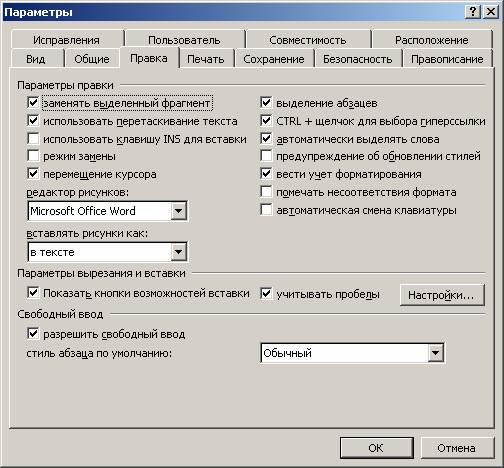
Task: Go to the Совместимость tab
Action: (x=308, y=40)
